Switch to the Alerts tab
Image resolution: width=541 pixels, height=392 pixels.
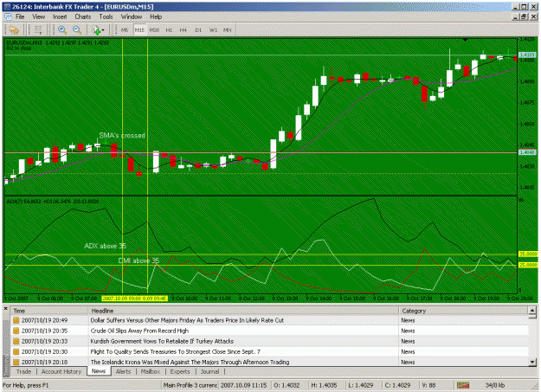click(123, 371)
